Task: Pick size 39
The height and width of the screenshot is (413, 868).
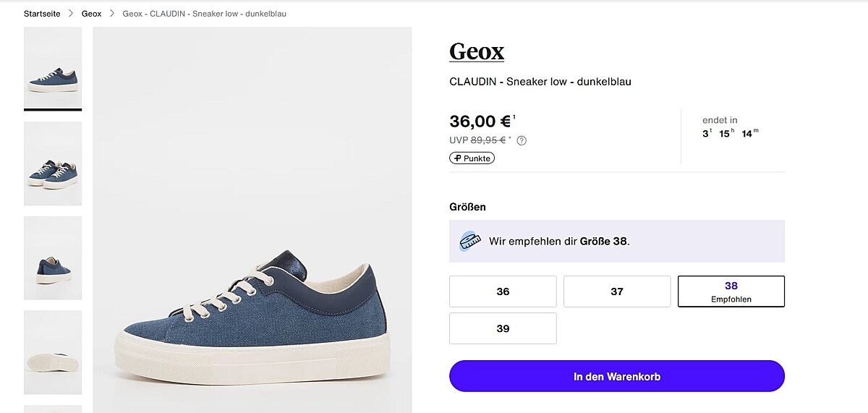Action: pyautogui.click(x=503, y=328)
